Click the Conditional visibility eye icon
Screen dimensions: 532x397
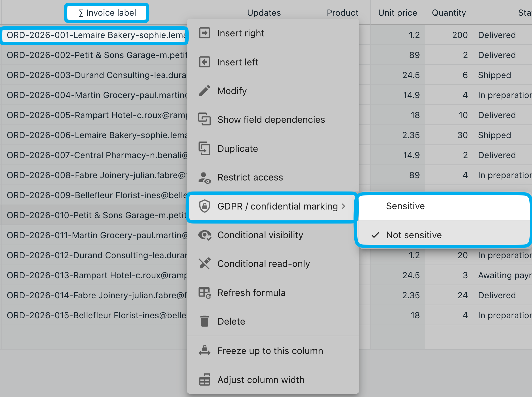tap(205, 235)
